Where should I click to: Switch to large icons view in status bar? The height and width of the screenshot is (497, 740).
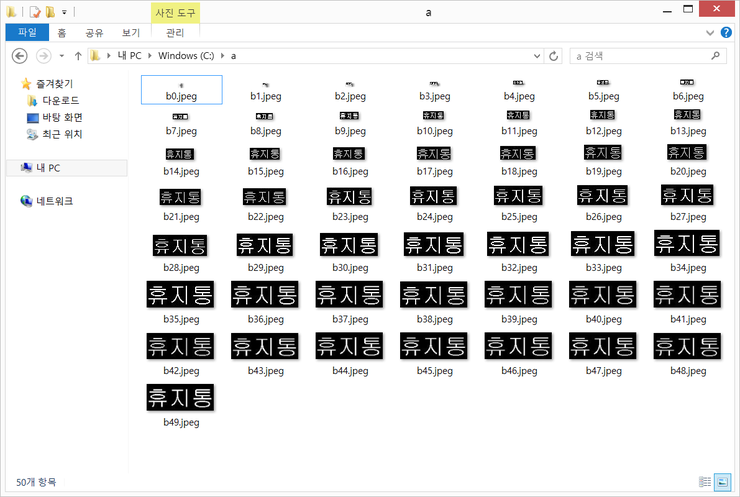tap(723, 482)
